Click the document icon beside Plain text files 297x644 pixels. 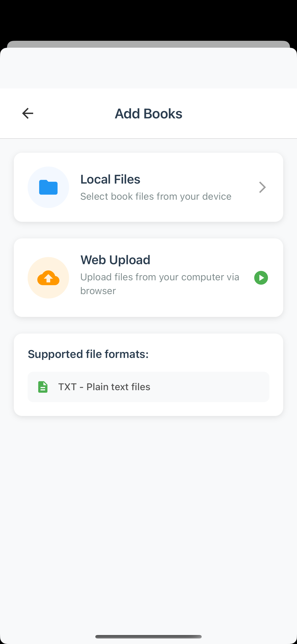tap(43, 387)
